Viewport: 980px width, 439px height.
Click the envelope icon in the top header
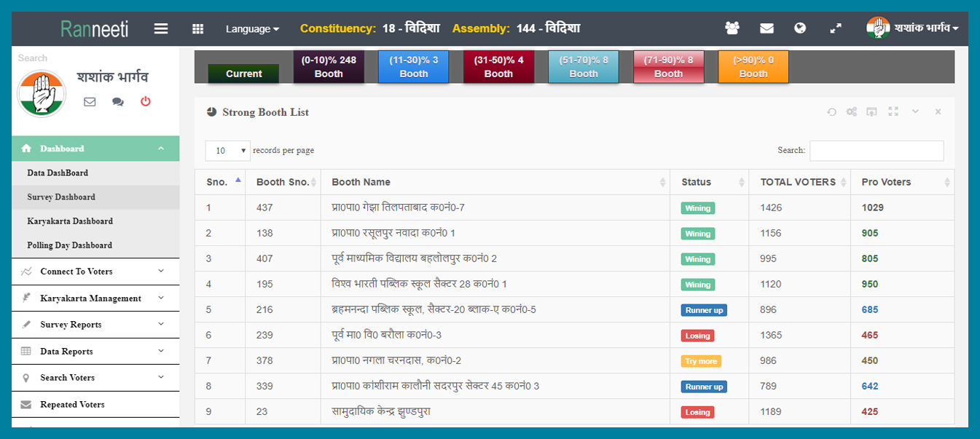(767, 28)
